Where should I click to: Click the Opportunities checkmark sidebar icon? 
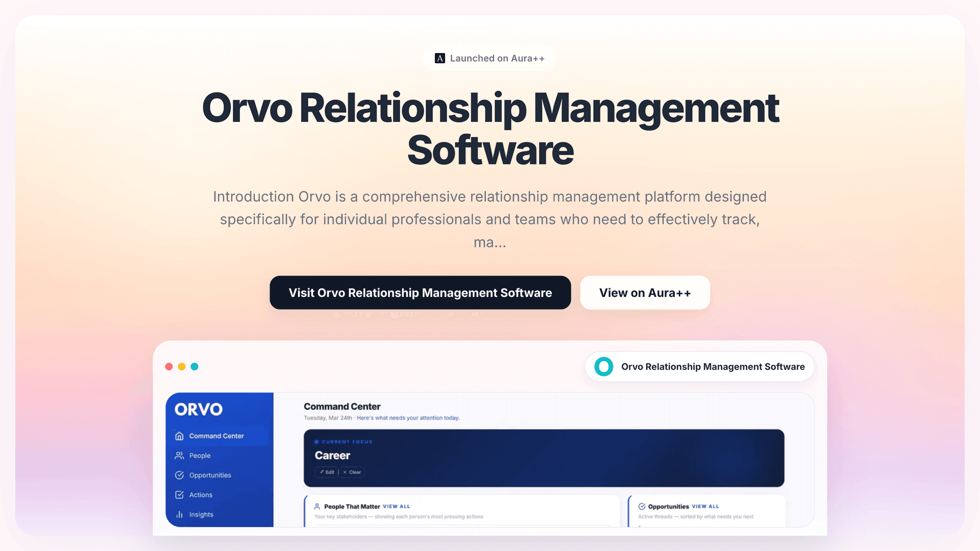click(179, 475)
